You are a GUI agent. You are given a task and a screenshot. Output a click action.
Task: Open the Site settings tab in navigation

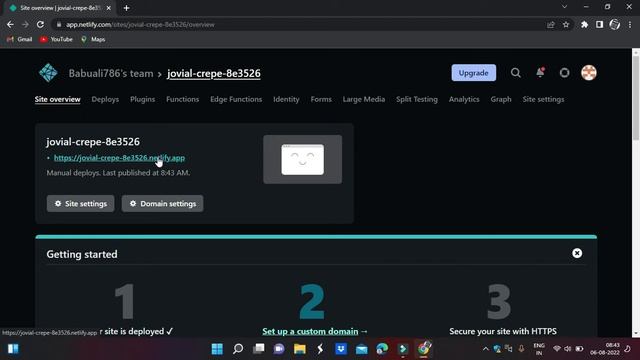[543, 99]
